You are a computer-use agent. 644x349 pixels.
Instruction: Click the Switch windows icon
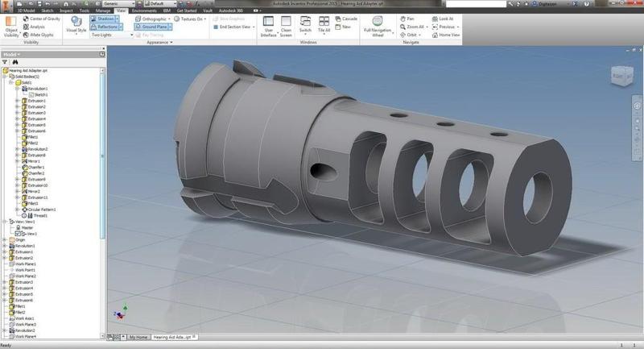[305, 21]
